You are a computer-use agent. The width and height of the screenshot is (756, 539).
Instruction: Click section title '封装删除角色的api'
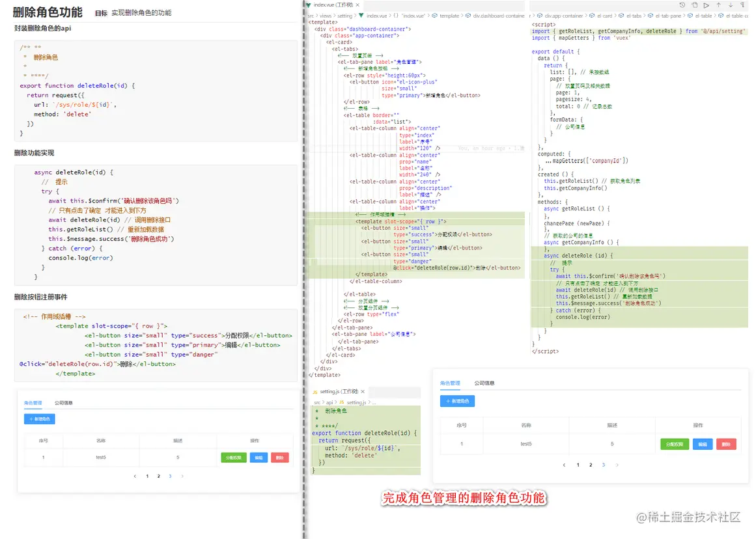click(42, 29)
